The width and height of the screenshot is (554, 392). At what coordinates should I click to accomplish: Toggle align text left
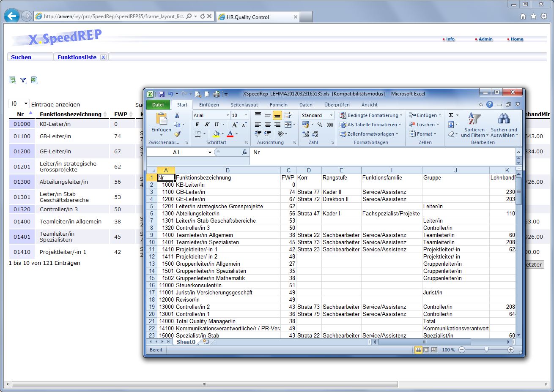pos(258,125)
